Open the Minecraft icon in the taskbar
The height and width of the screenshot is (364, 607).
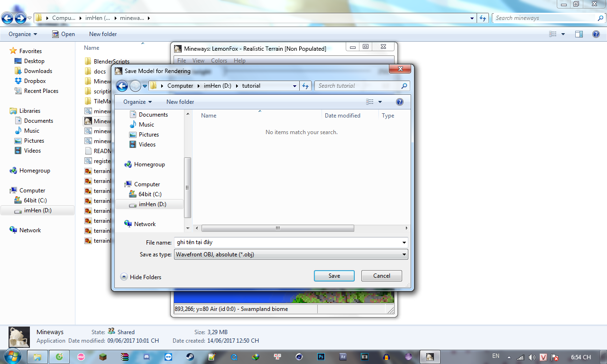(x=103, y=357)
